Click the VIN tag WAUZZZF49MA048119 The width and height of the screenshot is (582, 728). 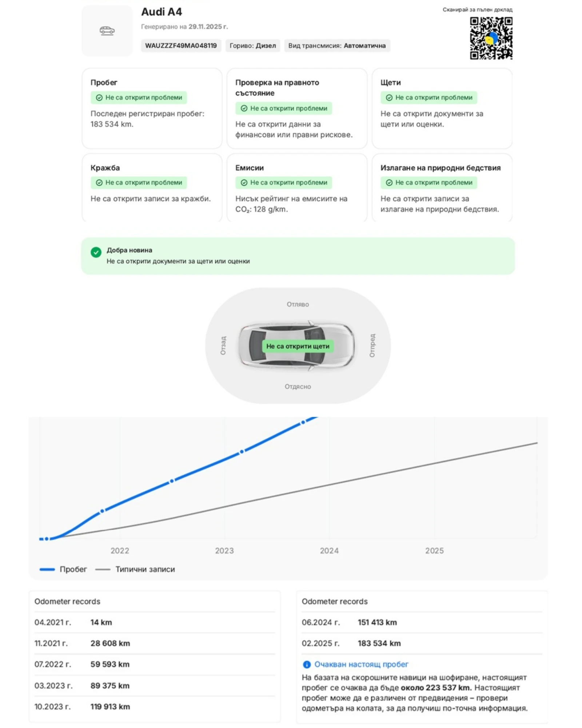pyautogui.click(x=181, y=46)
